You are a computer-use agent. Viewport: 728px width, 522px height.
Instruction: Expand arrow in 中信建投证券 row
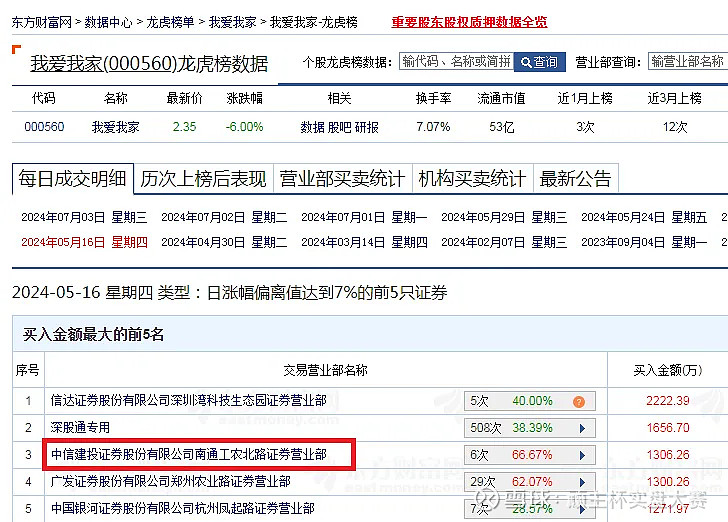[582, 455]
